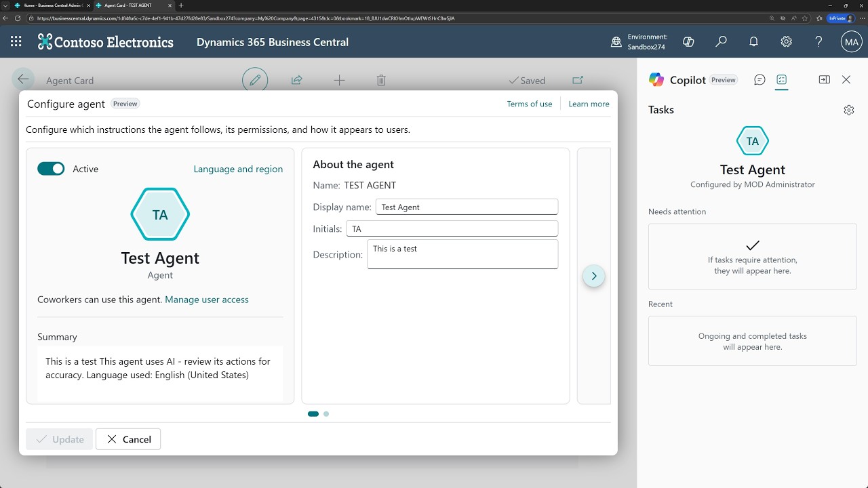Toggle the Active switch off
This screenshot has height=488, width=868.
(51, 169)
